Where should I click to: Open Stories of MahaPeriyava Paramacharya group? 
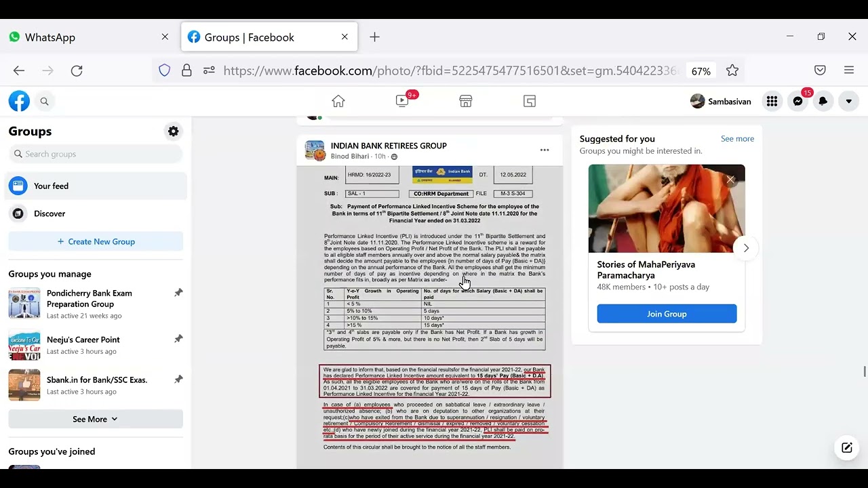click(x=646, y=270)
